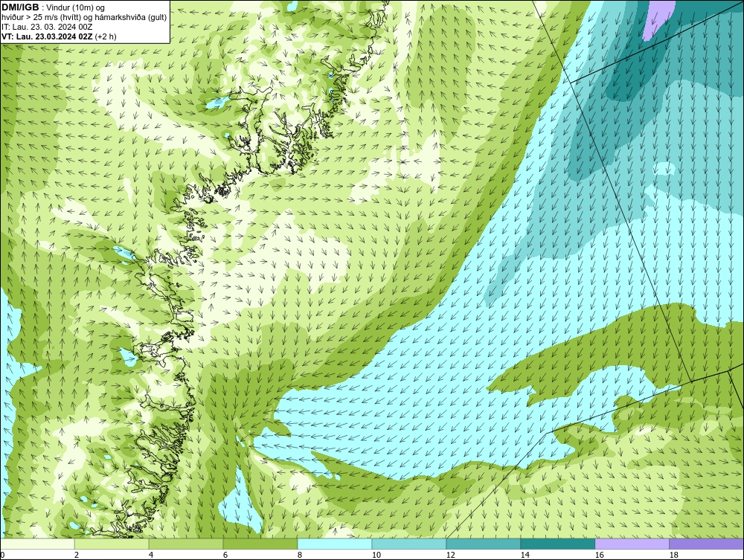The width and height of the screenshot is (744, 560).
Task: Click the legend value label 4
Action: pyautogui.click(x=151, y=555)
